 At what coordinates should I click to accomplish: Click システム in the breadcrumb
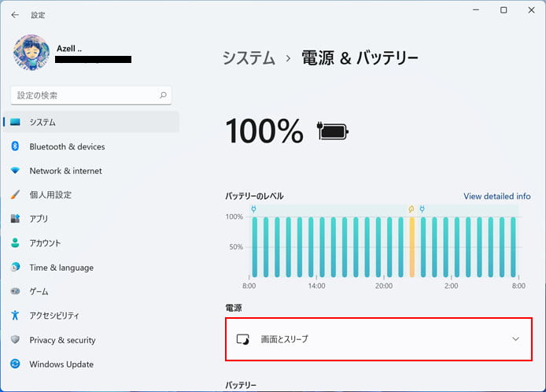249,57
